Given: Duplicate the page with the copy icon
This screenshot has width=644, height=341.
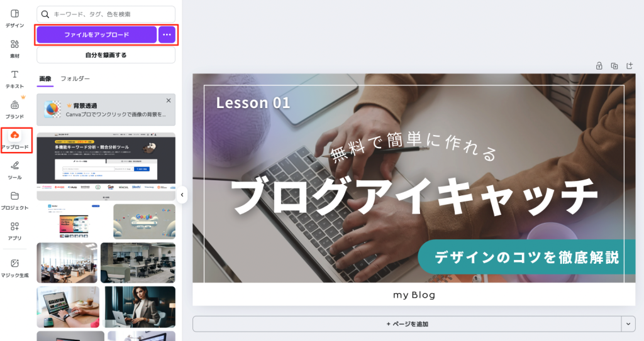Looking at the screenshot, I should click(614, 66).
